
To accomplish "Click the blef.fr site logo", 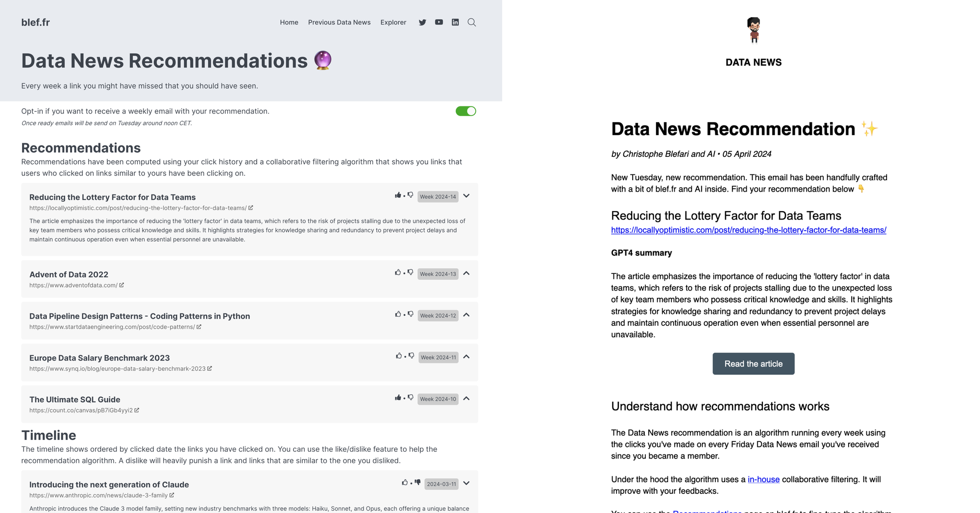I will [x=35, y=23].
